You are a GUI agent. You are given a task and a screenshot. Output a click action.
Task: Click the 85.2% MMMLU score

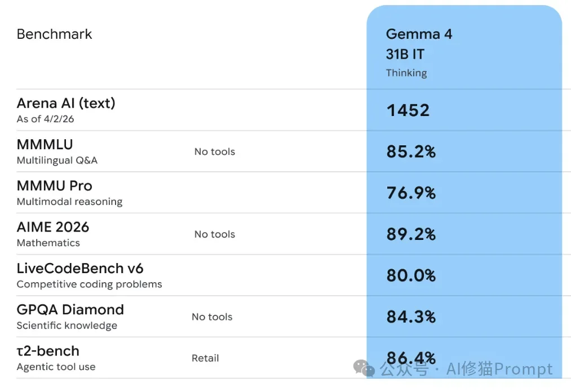tap(411, 152)
